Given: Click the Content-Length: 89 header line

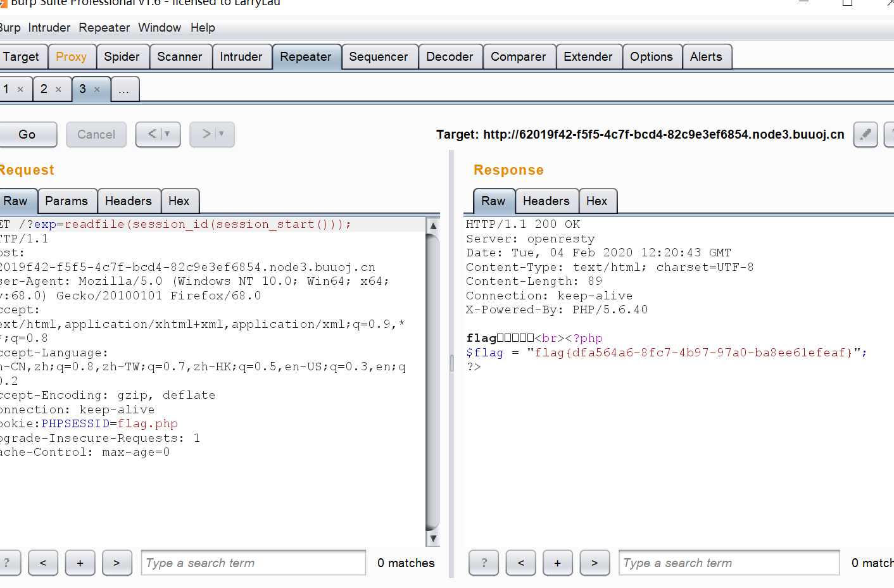Looking at the screenshot, I should tap(534, 281).
